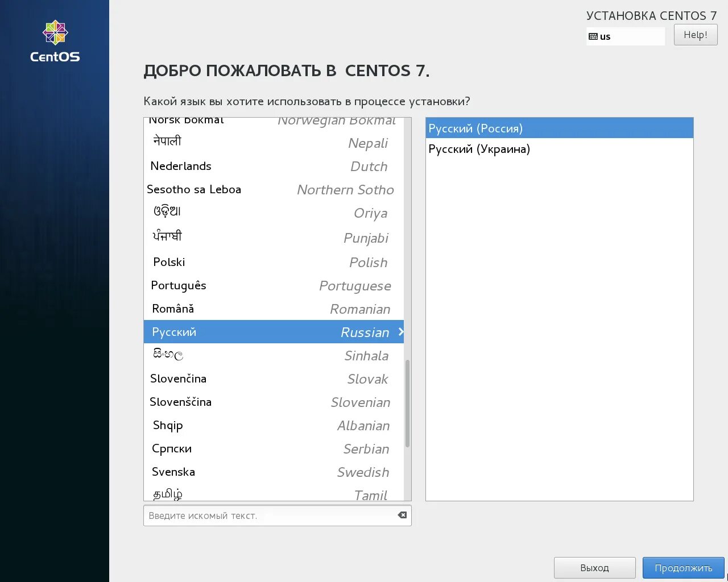Select Sesotho sa Leboa language

274,189
